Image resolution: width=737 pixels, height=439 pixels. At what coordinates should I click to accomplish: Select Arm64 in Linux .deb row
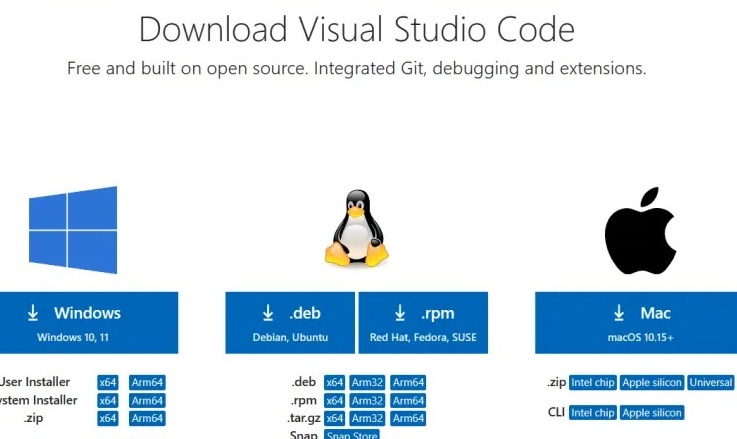tap(408, 383)
